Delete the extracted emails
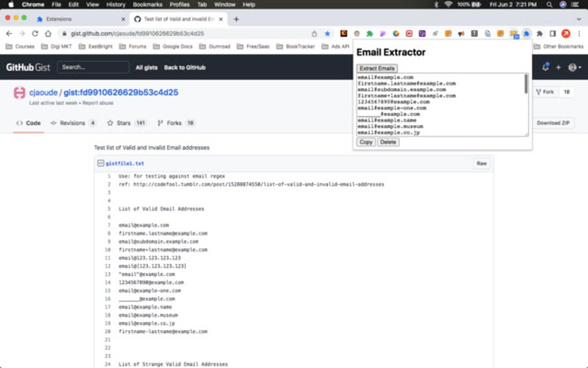This screenshot has width=588, height=368. (388, 142)
